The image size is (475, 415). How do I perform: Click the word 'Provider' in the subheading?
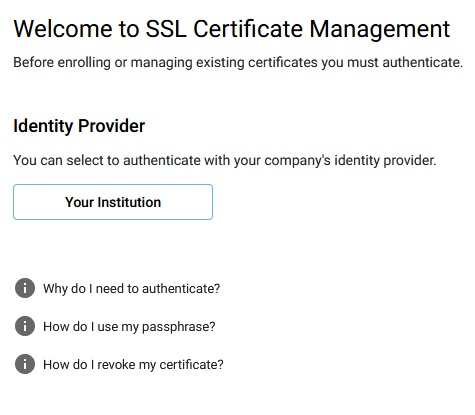click(112, 126)
